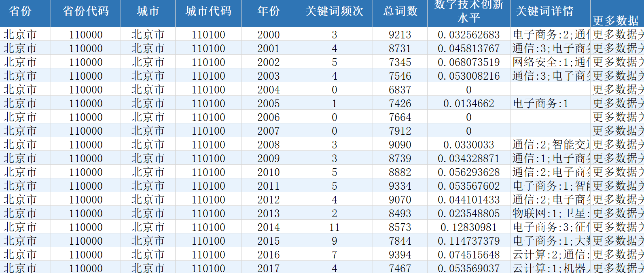The image size is (644, 273).
Task: Click year cell 2005
Action: pyautogui.click(x=269, y=104)
